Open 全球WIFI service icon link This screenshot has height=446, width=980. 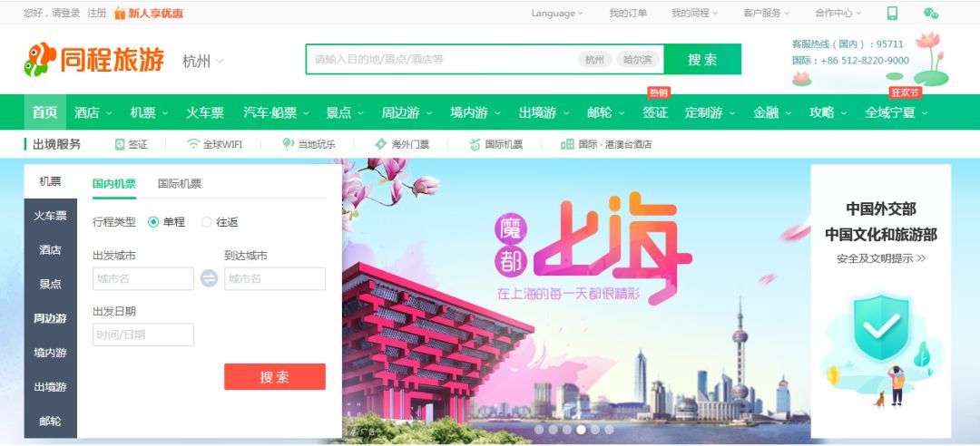point(193,144)
